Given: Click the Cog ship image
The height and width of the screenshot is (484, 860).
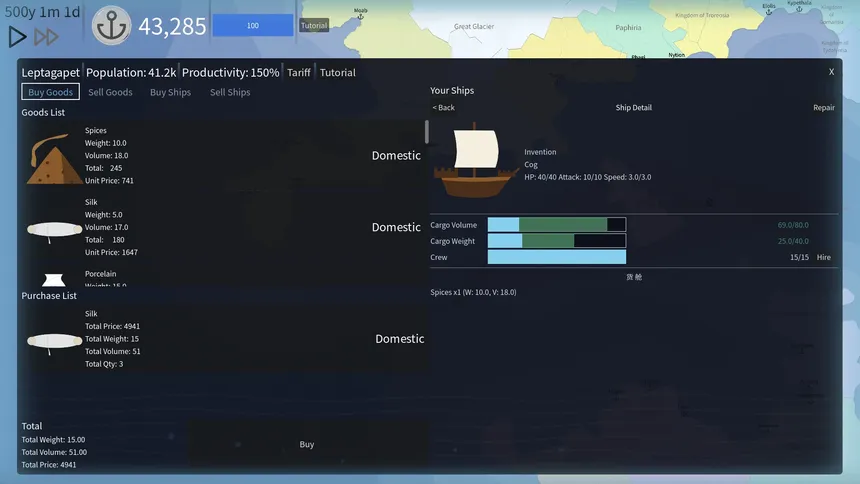Looking at the screenshot, I should click(x=475, y=160).
